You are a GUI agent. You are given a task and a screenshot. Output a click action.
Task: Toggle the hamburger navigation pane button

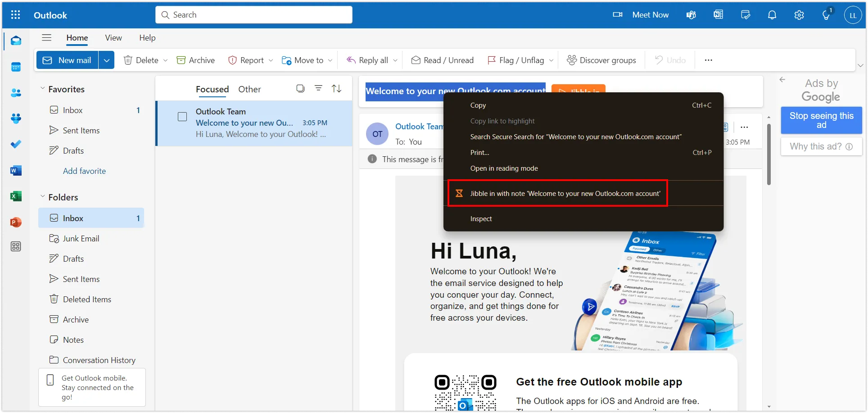pos(46,37)
